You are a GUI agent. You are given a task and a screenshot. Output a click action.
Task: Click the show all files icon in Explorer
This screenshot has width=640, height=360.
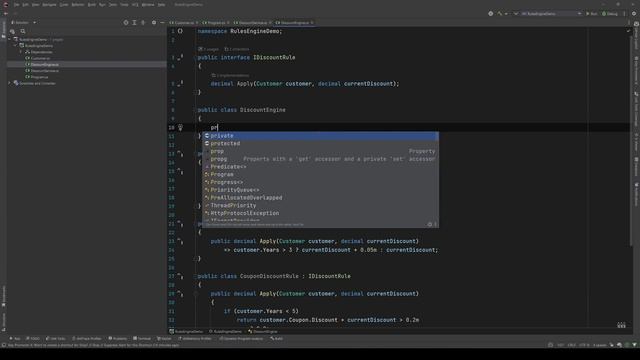12,31
